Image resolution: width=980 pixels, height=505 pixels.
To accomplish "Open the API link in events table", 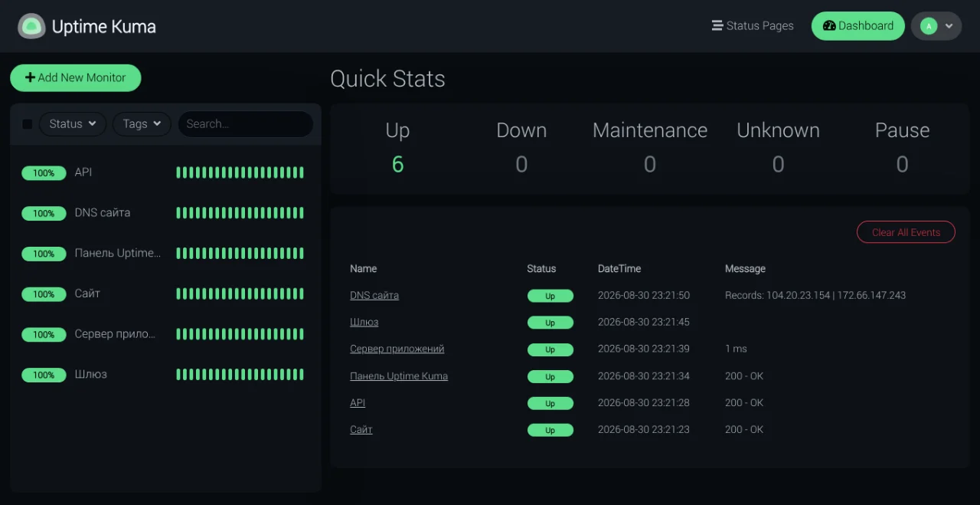I will (358, 402).
